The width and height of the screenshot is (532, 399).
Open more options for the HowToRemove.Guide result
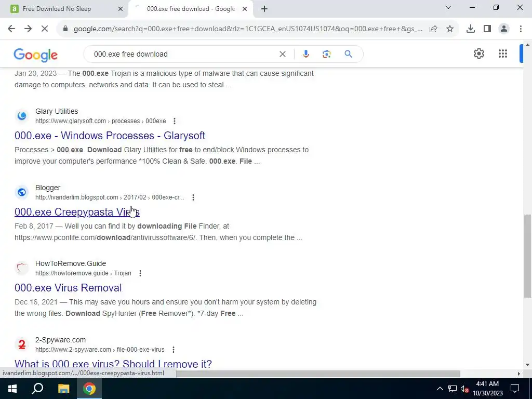pyautogui.click(x=140, y=273)
